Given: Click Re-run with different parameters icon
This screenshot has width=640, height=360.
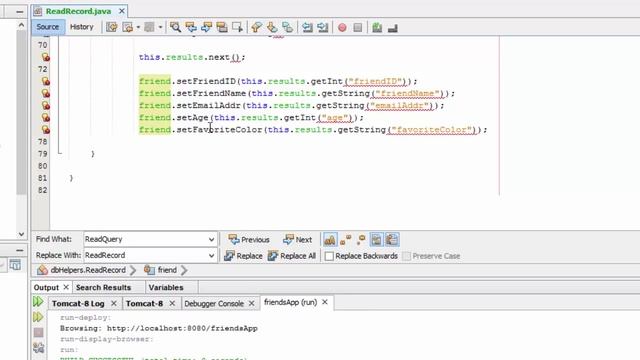Looking at the screenshot, I should coord(38,317).
